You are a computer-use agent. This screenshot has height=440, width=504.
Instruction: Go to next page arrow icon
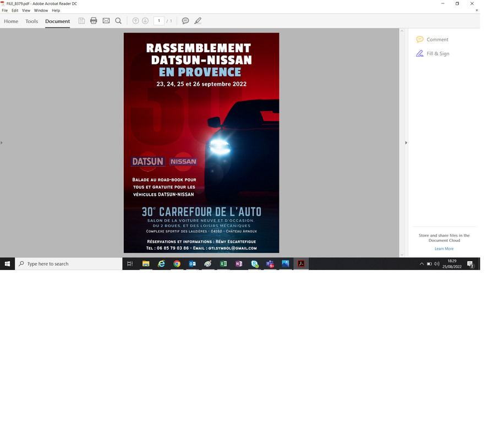[145, 21]
